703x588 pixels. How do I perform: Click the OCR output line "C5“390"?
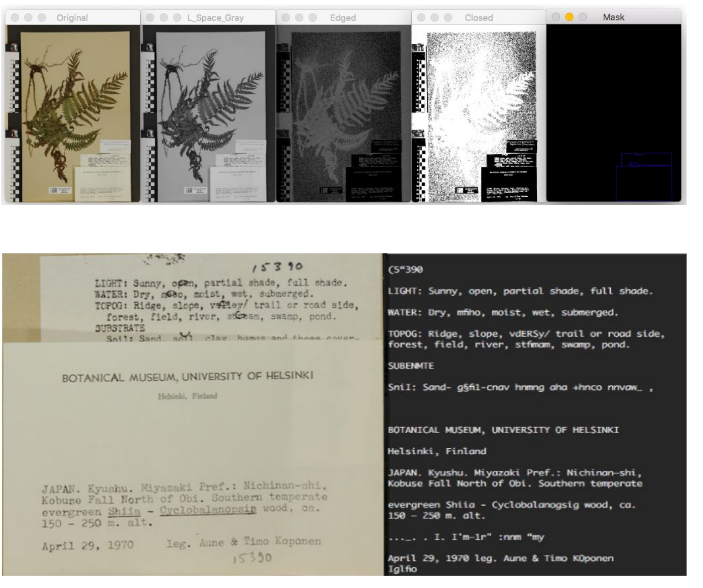coord(405,269)
